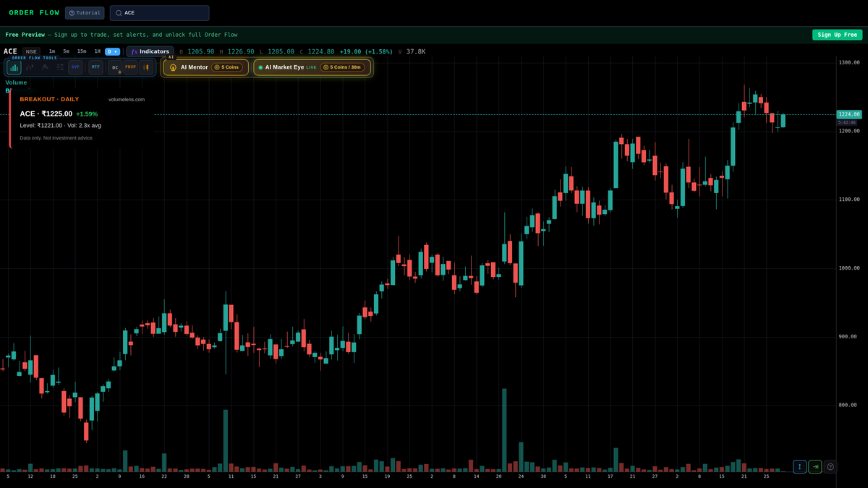Screen dimensions: 868x488
Task: Switch to 15m timeframe
Action: click(x=82, y=51)
